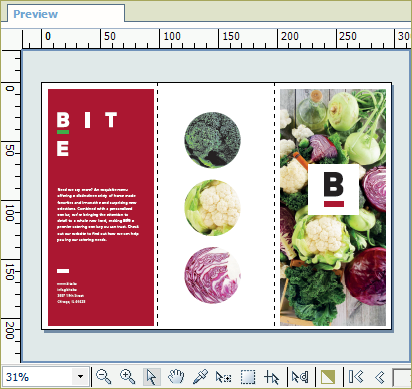Click the zoom in magnifier icon
The width and height of the screenshot is (412, 389).
click(127, 377)
